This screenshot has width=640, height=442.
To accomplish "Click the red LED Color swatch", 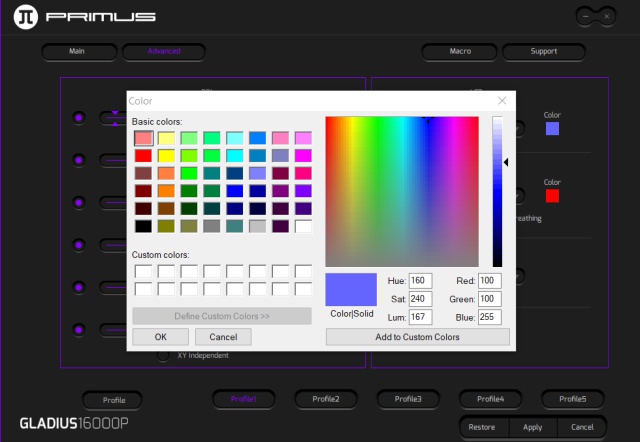I will click(552, 196).
